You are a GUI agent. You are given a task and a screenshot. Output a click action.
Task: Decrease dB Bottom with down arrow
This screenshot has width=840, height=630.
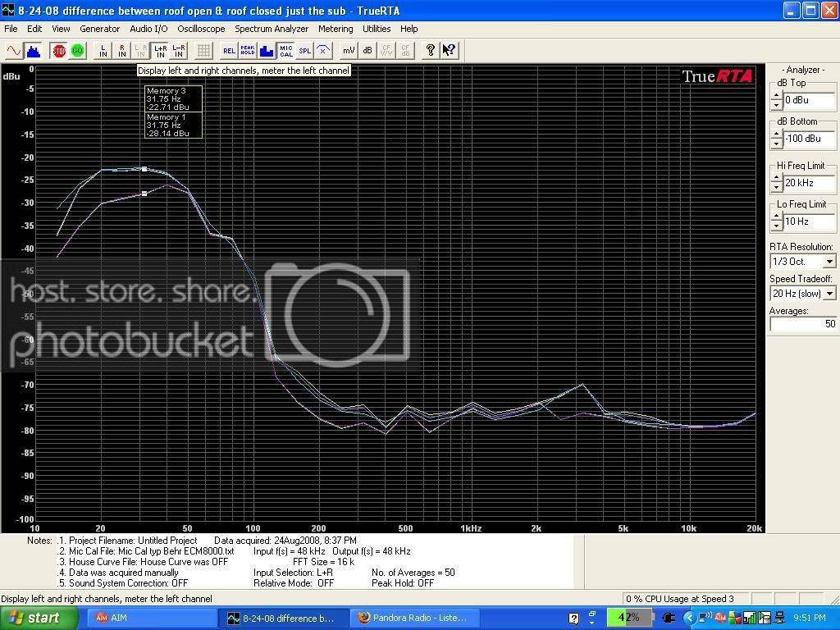777,144
